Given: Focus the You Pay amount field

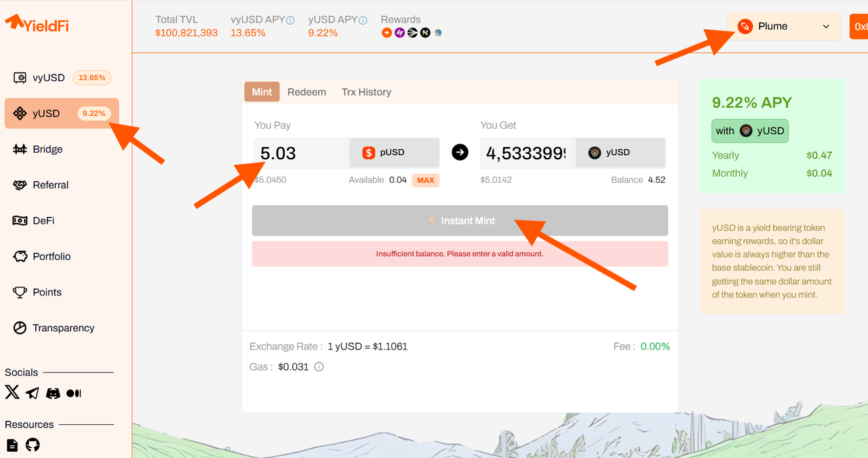Looking at the screenshot, I should point(302,153).
